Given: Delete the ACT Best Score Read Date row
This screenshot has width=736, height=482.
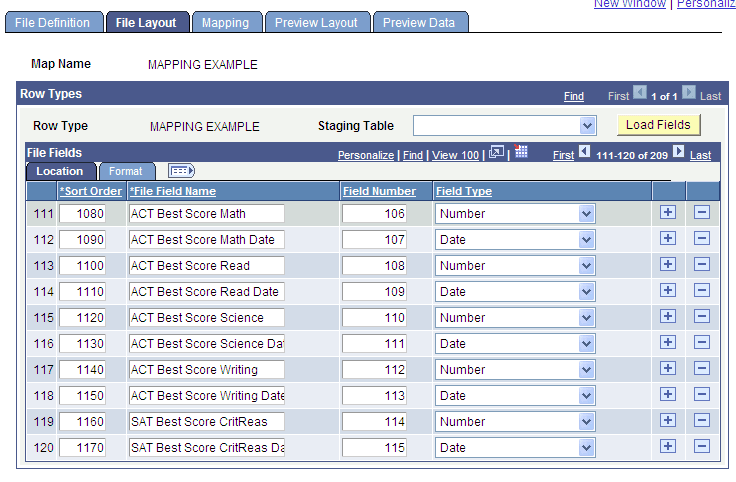Looking at the screenshot, I should pyautogui.click(x=702, y=291).
